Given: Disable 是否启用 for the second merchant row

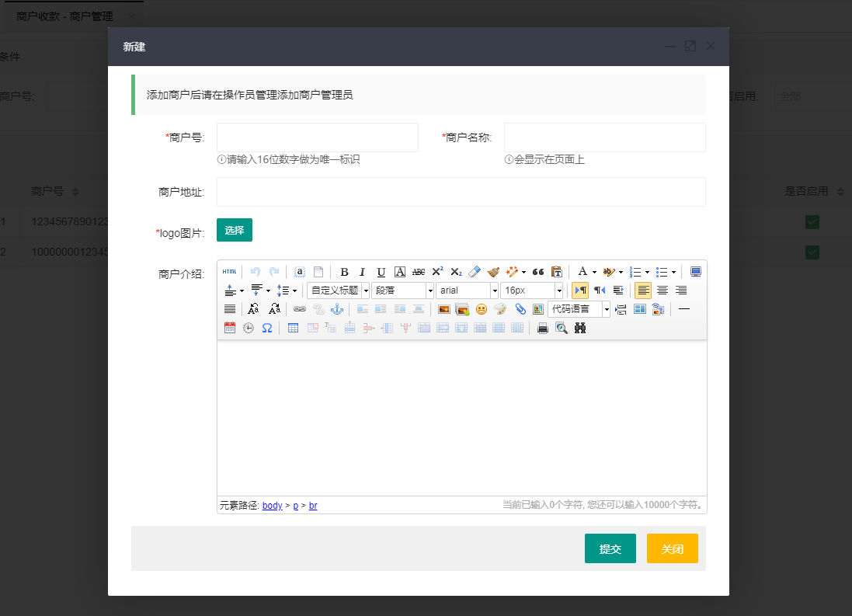Looking at the screenshot, I should tap(812, 251).
